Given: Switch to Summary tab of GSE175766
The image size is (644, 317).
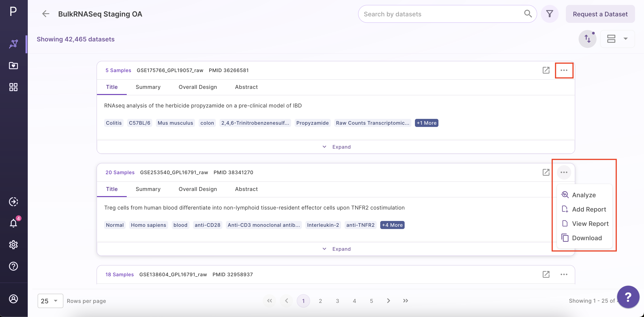Looking at the screenshot, I should click(x=148, y=87).
